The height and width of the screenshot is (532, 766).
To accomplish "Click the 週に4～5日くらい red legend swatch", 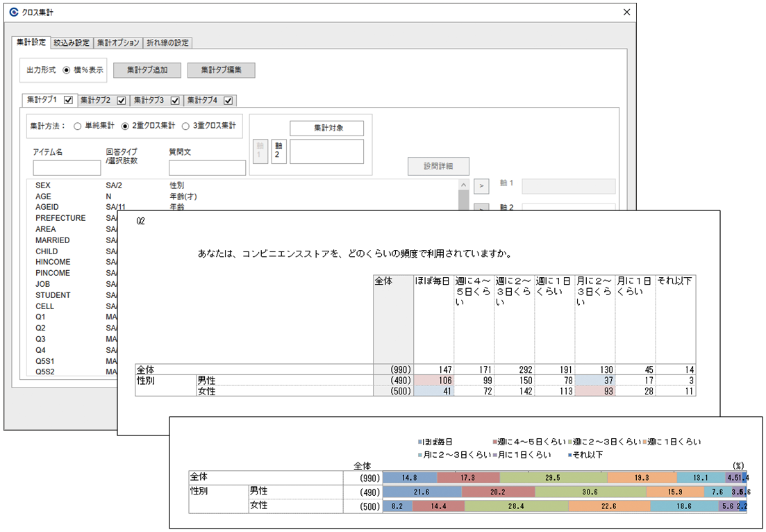I will 495,442.
